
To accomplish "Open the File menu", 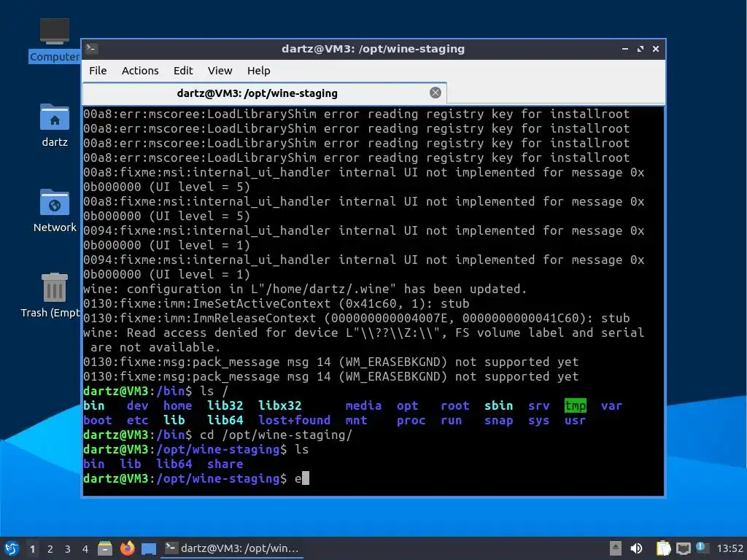I will point(98,71).
